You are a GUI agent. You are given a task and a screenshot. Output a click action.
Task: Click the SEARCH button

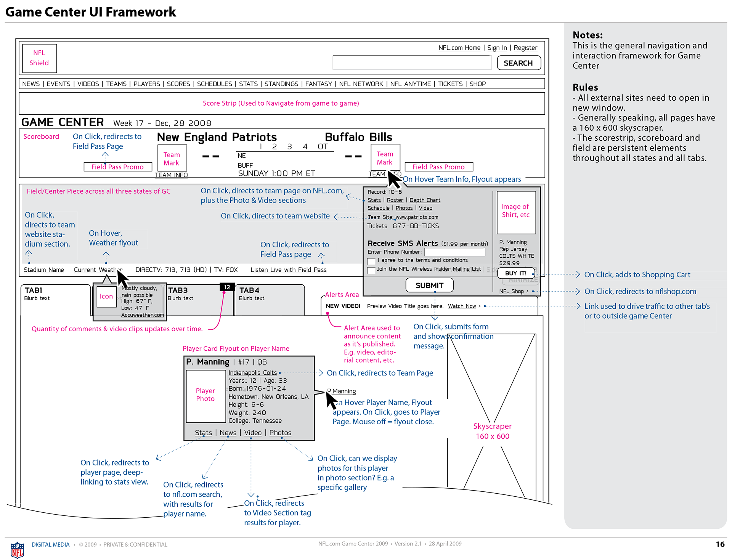pyautogui.click(x=518, y=63)
